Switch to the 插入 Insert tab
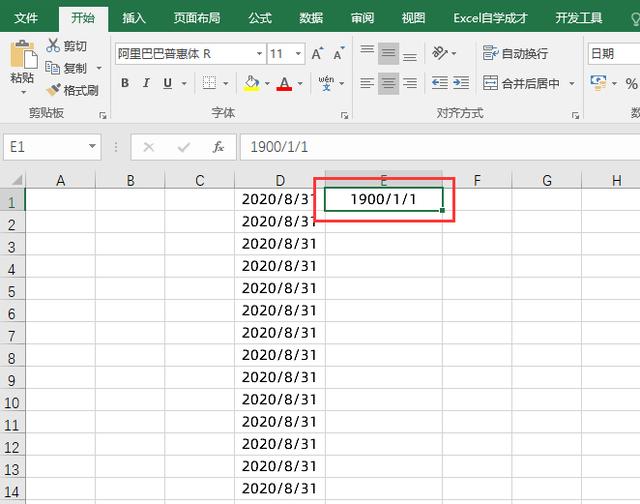This screenshot has height=504, width=640. point(134,18)
